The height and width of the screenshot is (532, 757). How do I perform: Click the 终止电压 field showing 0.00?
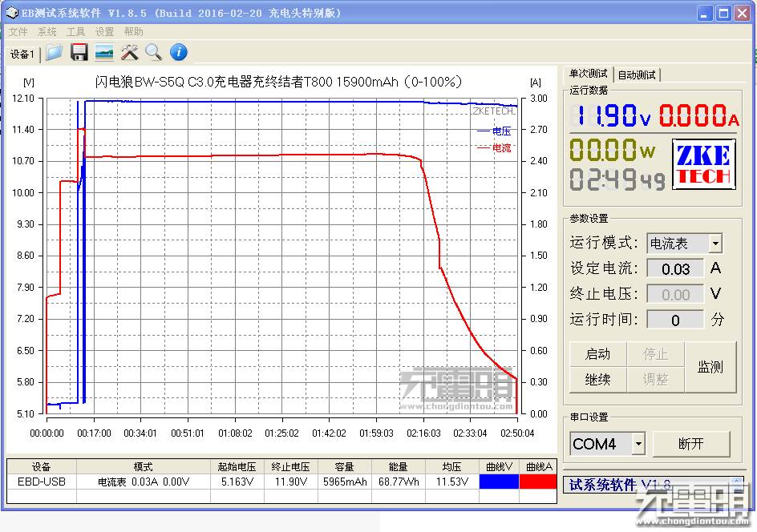675,294
